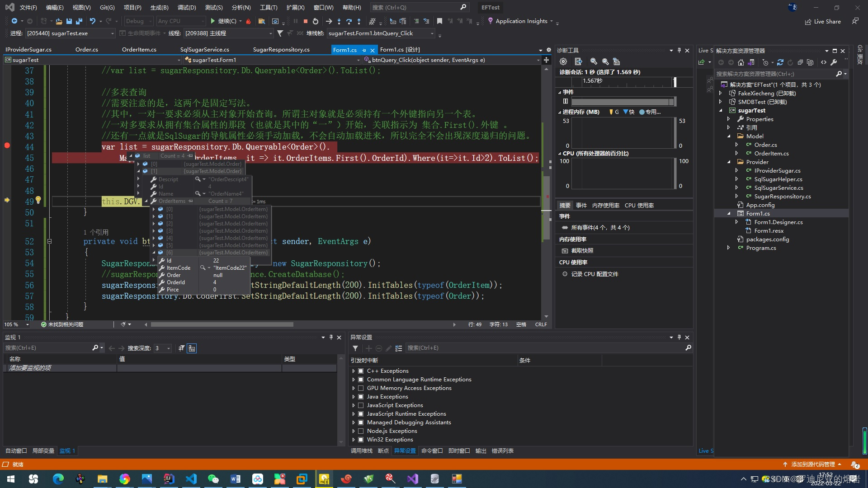The image size is (868, 488).
Task: Open the 调试(D) Debug menu
Action: pos(187,7)
